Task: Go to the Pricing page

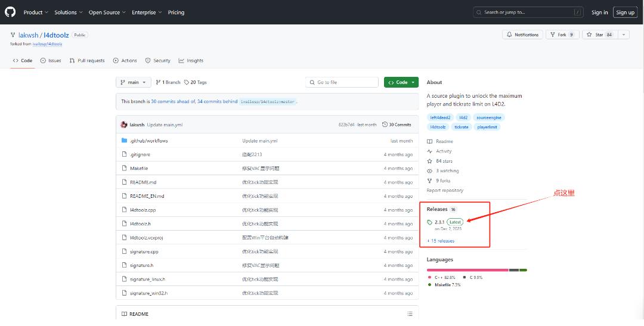Action: point(176,13)
